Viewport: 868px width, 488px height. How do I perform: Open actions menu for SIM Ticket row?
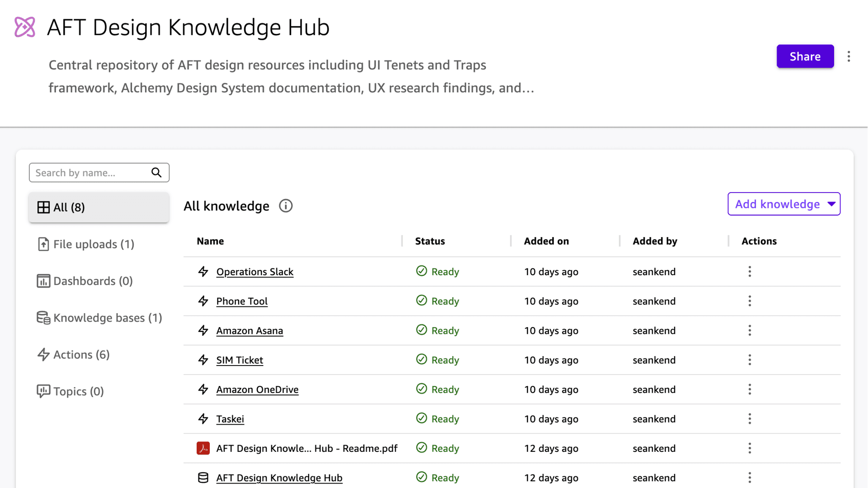coord(750,360)
